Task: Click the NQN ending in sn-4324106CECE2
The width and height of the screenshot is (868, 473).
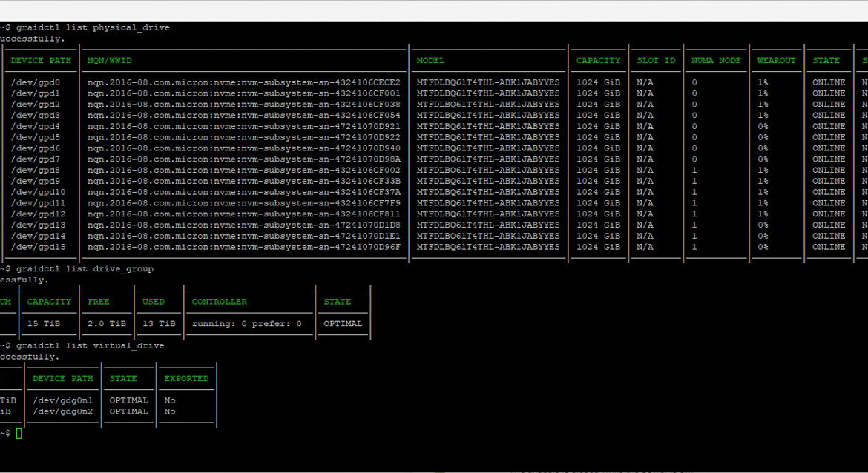Action: pos(243,82)
